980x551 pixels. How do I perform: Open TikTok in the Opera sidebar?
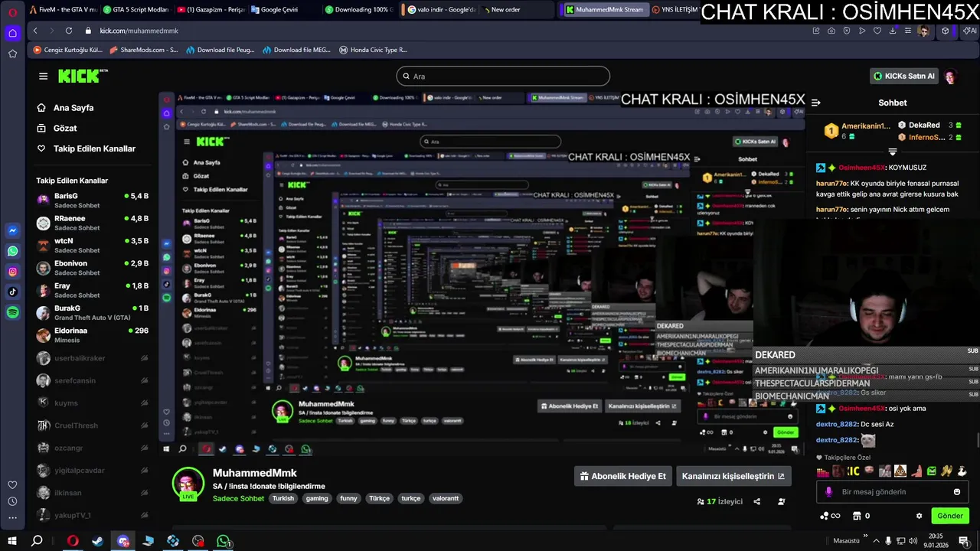click(13, 292)
